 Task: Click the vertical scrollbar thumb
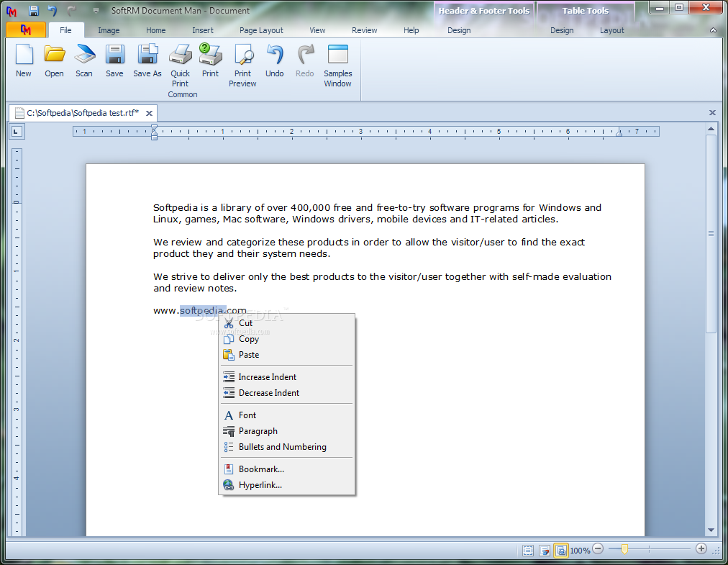pyautogui.click(x=711, y=234)
